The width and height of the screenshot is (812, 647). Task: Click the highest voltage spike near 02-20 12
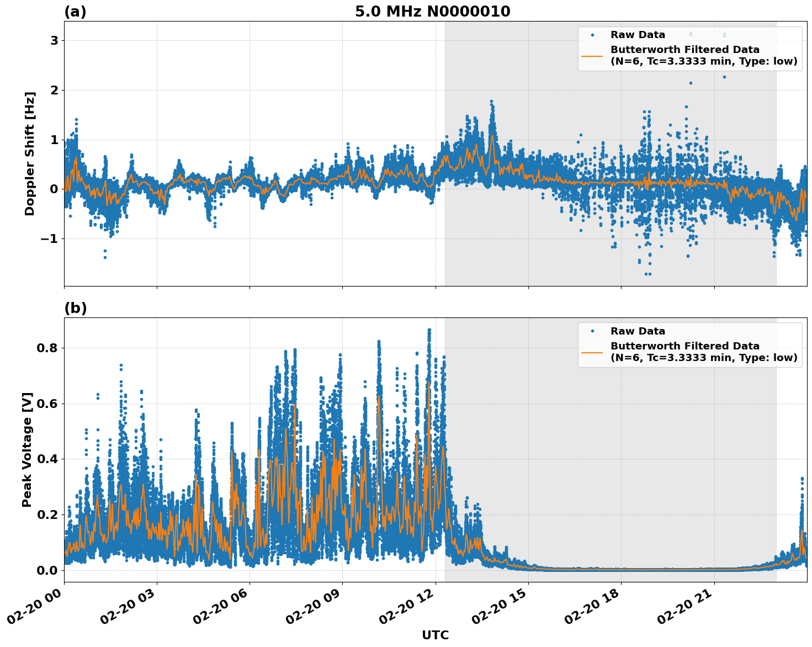tap(430, 328)
